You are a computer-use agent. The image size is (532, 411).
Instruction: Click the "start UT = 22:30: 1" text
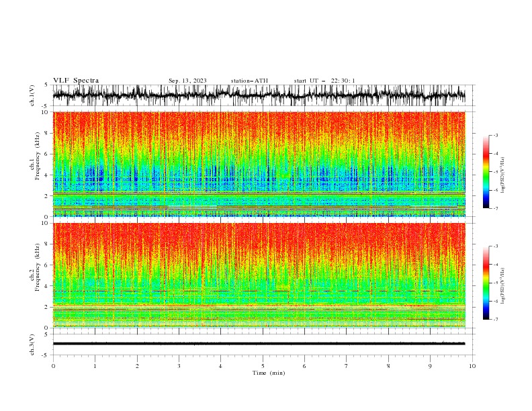point(324,81)
